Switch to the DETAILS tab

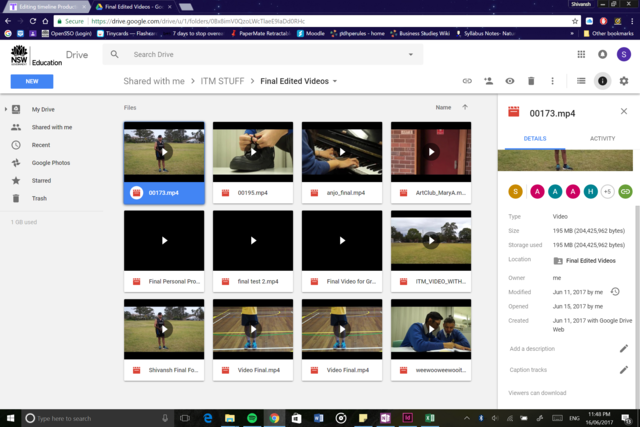coord(535,139)
